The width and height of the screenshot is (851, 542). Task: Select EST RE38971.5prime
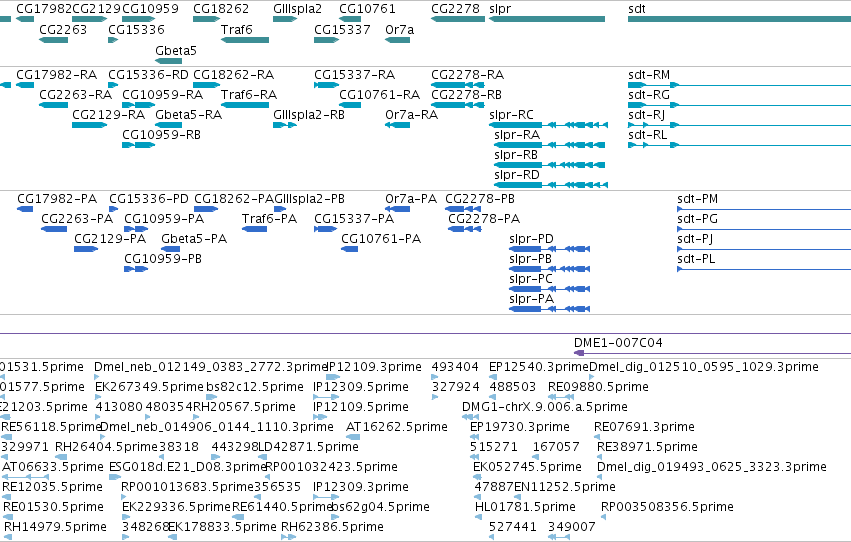pyautogui.click(x=600, y=457)
